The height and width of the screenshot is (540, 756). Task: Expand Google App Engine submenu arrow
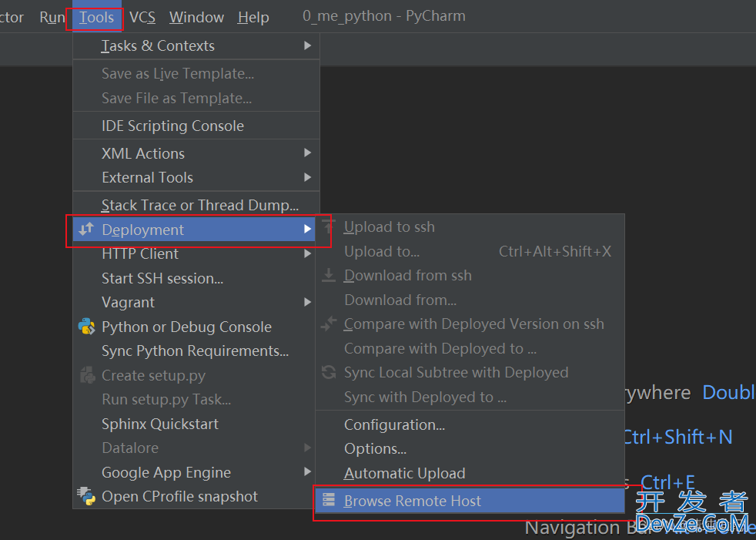[308, 472]
